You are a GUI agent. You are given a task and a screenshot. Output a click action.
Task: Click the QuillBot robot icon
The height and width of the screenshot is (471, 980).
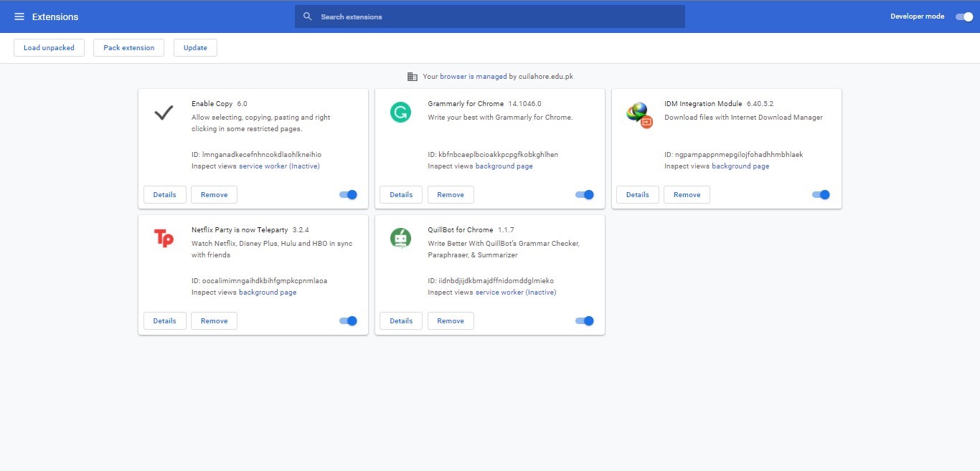click(400, 238)
